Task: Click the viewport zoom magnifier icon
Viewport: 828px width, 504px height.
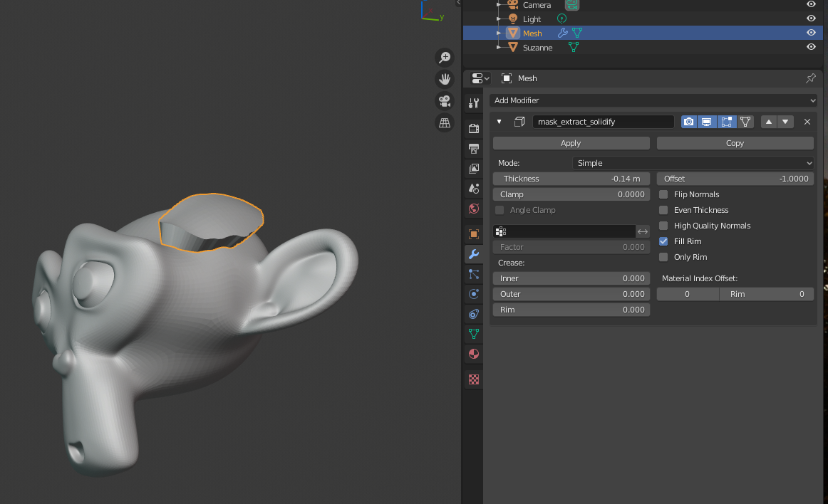Action: (x=445, y=57)
